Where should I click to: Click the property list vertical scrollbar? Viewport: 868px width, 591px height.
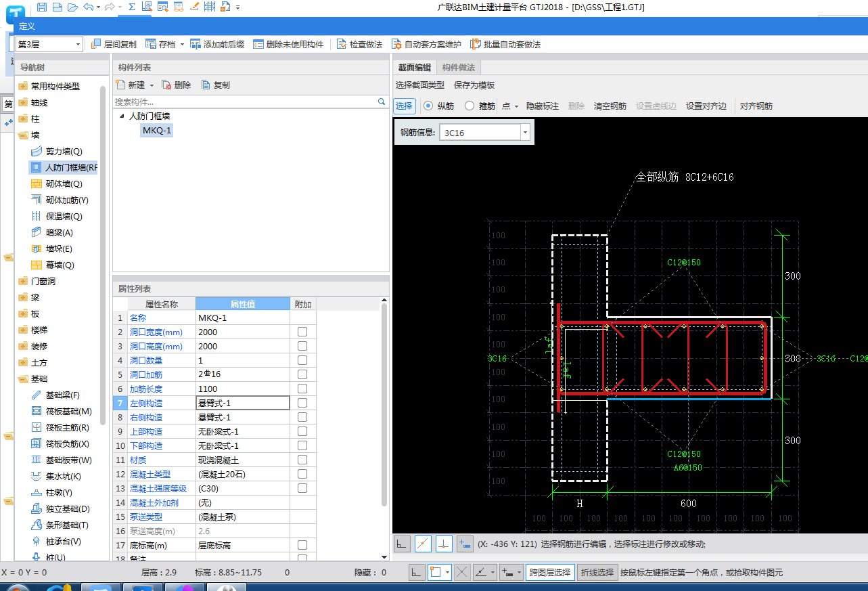point(385,405)
